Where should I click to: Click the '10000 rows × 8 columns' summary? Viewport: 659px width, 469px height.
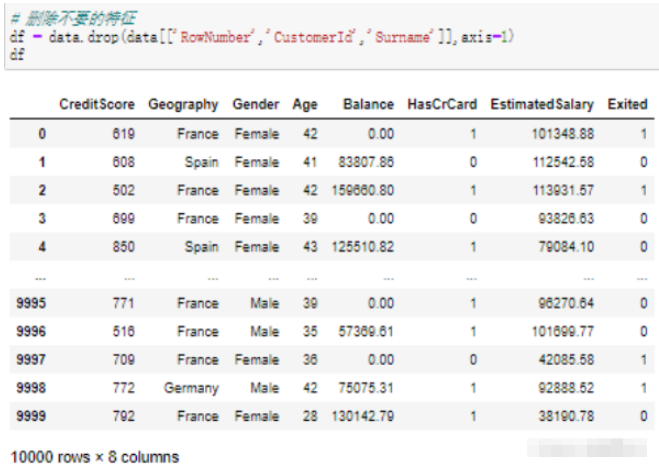click(95, 455)
